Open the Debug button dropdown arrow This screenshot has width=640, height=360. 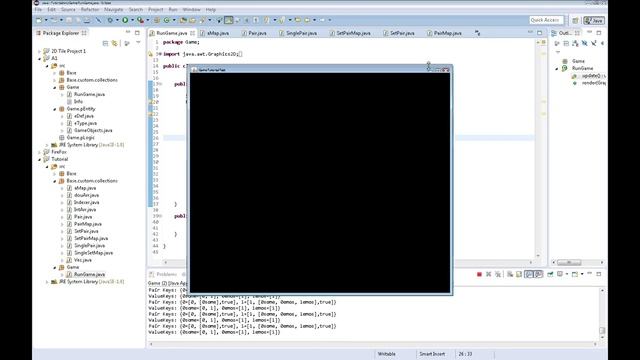[x=117, y=20]
